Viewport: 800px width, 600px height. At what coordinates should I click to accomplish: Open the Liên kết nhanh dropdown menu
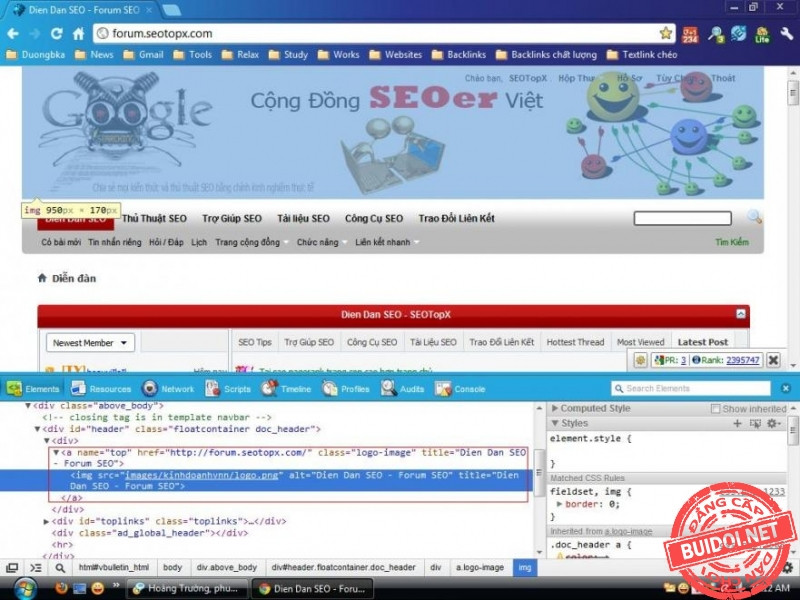point(387,242)
